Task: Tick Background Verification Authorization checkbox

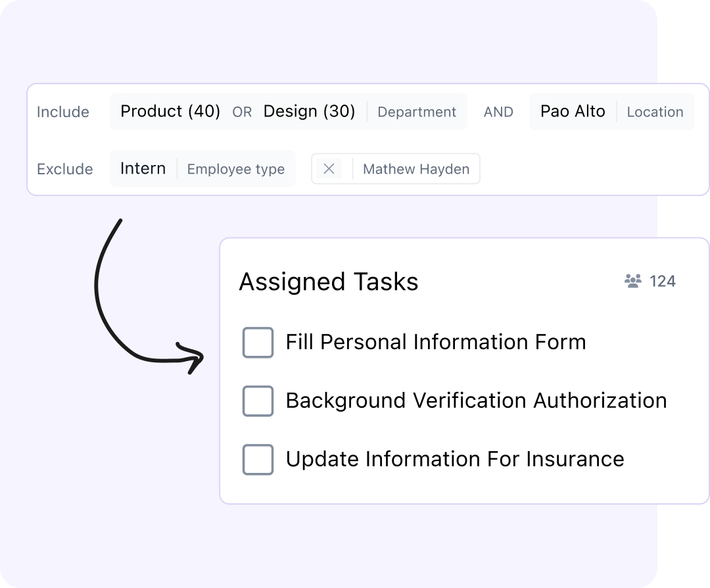Action: (x=258, y=401)
